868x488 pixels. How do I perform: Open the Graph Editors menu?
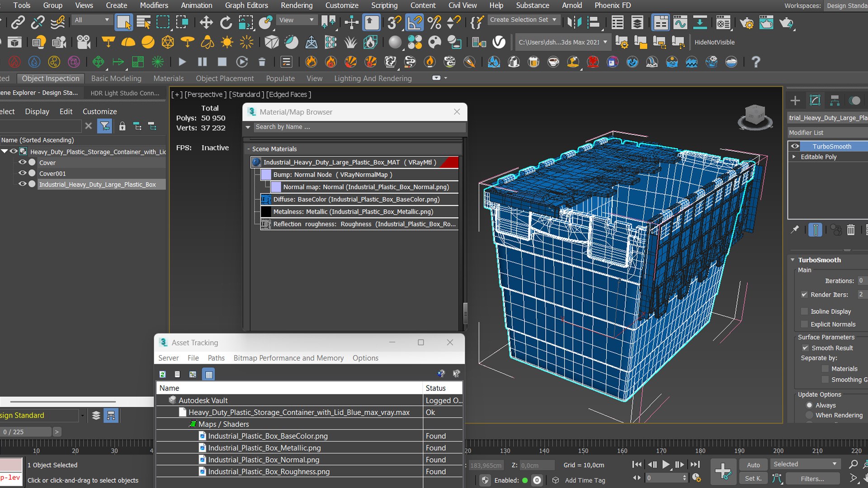[x=246, y=5]
